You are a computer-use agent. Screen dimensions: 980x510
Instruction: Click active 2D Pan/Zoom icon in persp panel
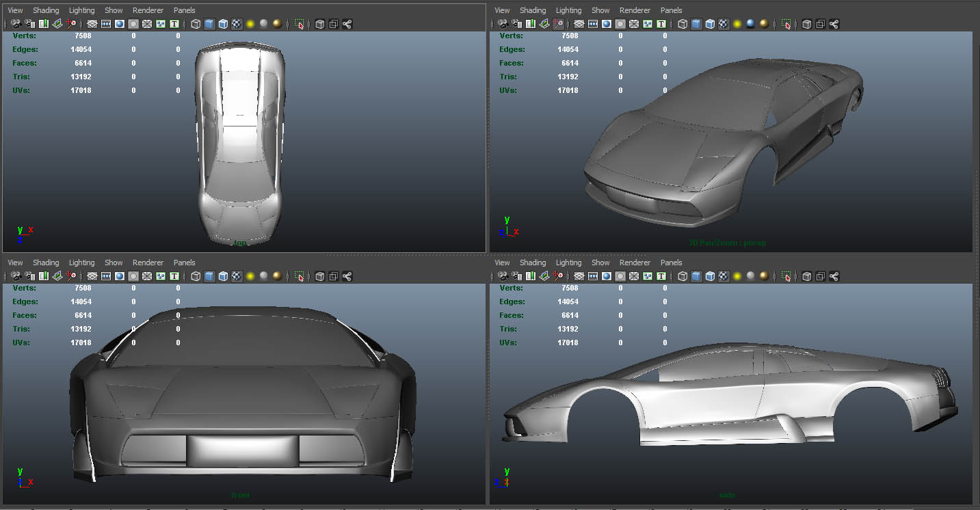(558, 24)
